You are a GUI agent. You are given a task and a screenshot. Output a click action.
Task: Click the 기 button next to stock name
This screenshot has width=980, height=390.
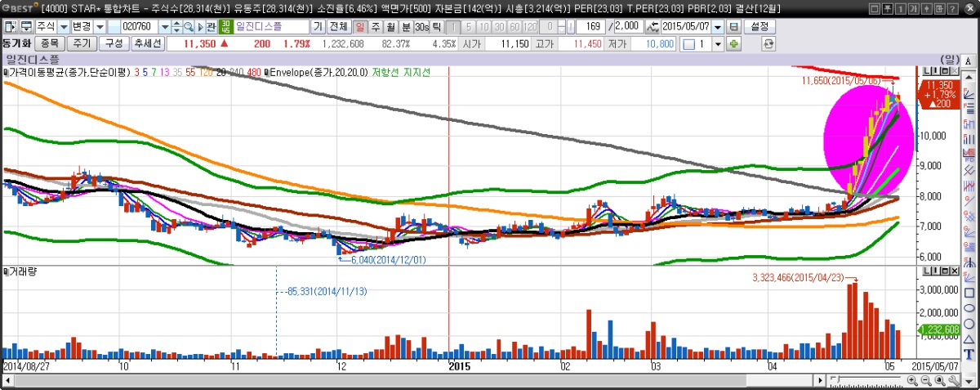coord(318,27)
